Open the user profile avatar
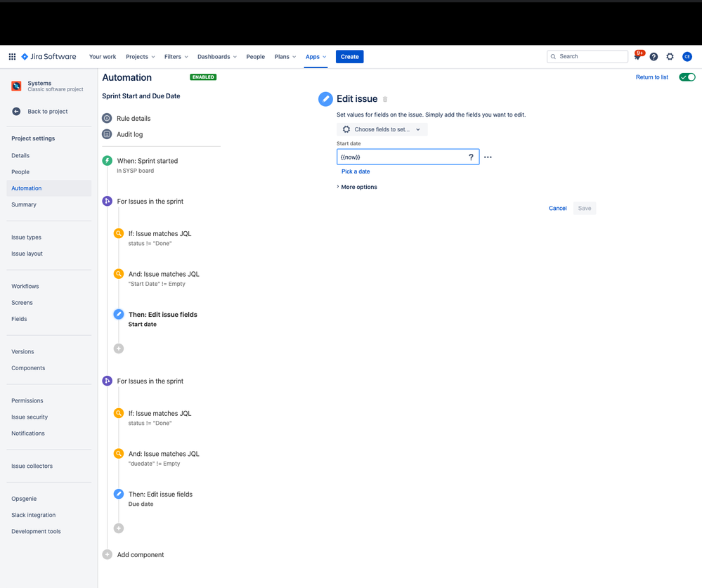702x588 pixels. (x=687, y=57)
